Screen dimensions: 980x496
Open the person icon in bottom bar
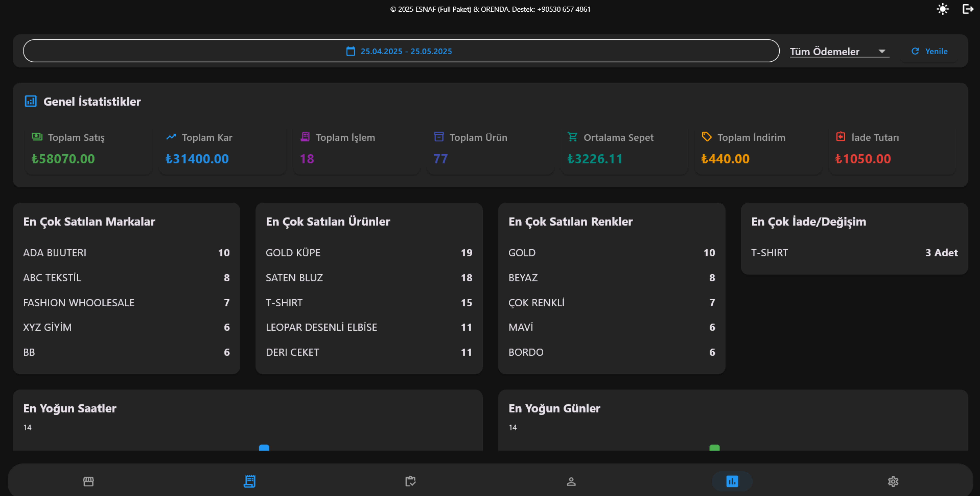click(x=571, y=481)
